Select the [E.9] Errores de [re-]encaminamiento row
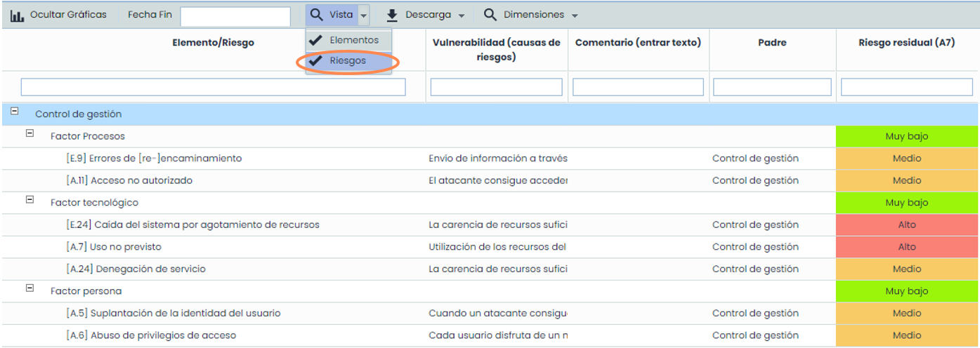The width and height of the screenshot is (980, 348). (x=154, y=159)
